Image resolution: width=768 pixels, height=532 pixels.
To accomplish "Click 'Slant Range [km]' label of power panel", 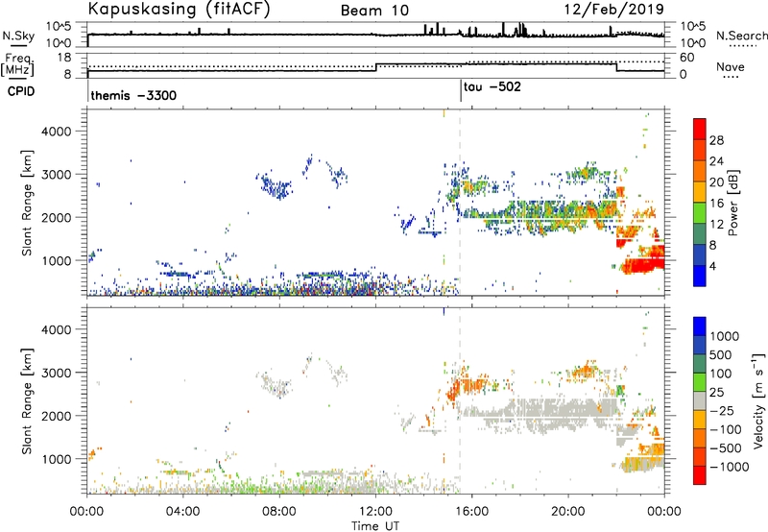I will (x=27, y=203).
